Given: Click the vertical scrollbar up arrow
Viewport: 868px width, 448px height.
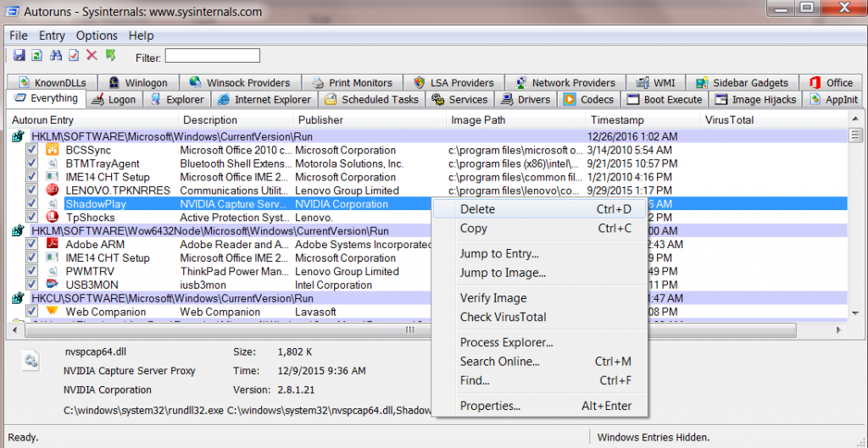Looking at the screenshot, I should [x=855, y=119].
